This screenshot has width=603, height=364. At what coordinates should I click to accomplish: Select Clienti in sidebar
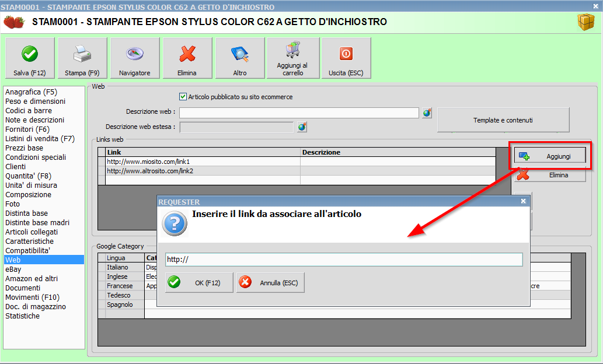coord(15,166)
